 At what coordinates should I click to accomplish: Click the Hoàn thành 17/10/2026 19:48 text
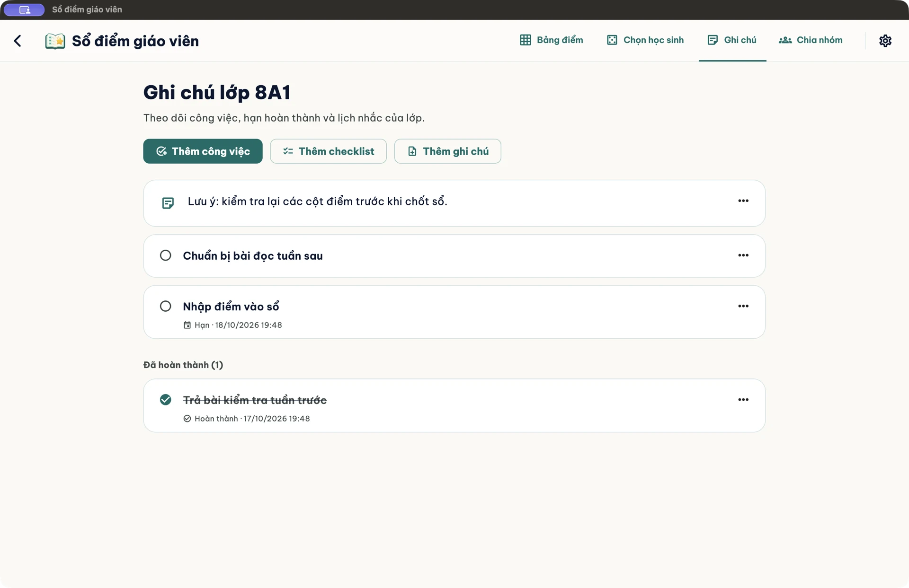252,419
